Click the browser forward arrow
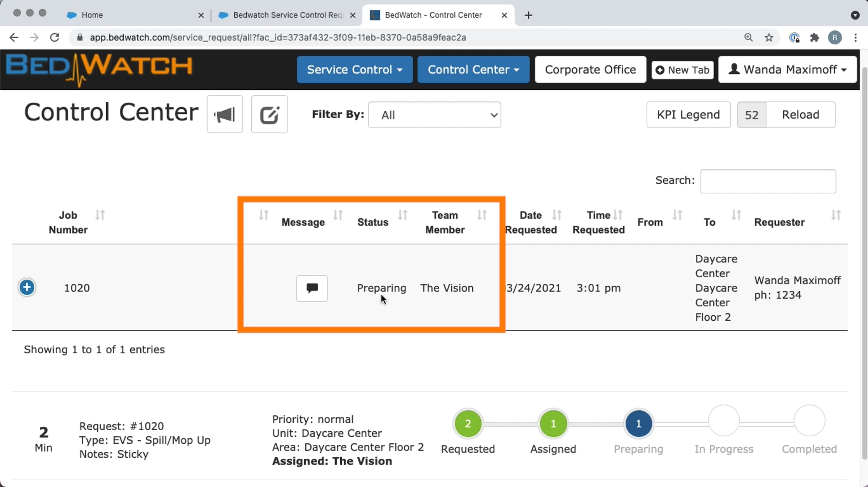The width and height of the screenshot is (868, 487). tap(34, 37)
